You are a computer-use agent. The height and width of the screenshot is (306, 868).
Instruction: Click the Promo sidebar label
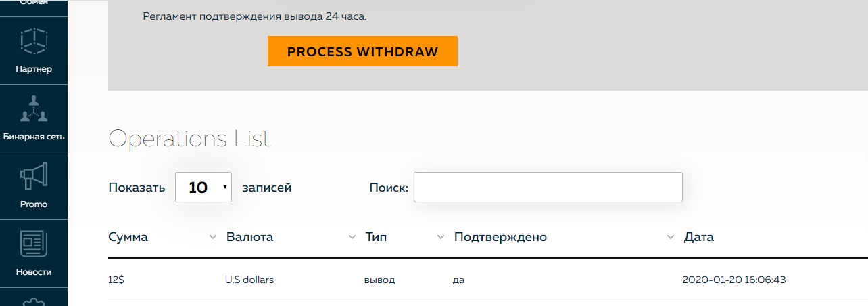34,204
